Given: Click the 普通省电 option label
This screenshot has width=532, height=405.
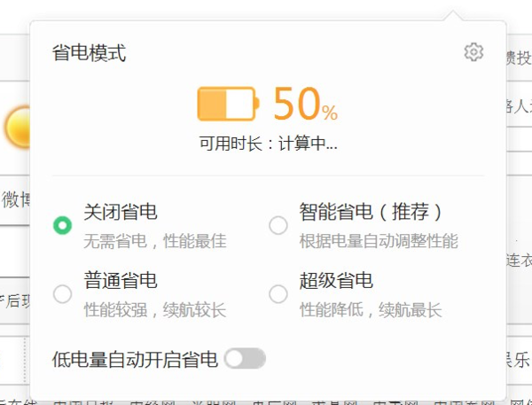Looking at the screenshot, I should 121,281.
